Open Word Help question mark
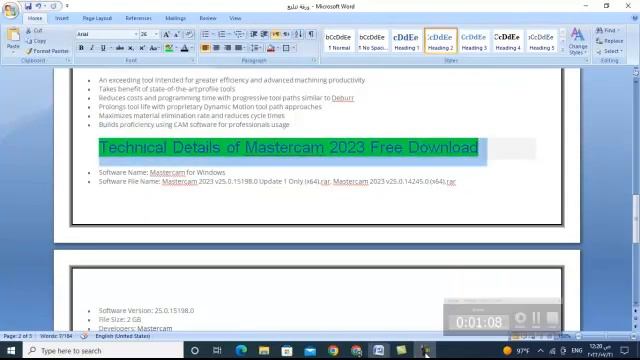 [635, 18]
